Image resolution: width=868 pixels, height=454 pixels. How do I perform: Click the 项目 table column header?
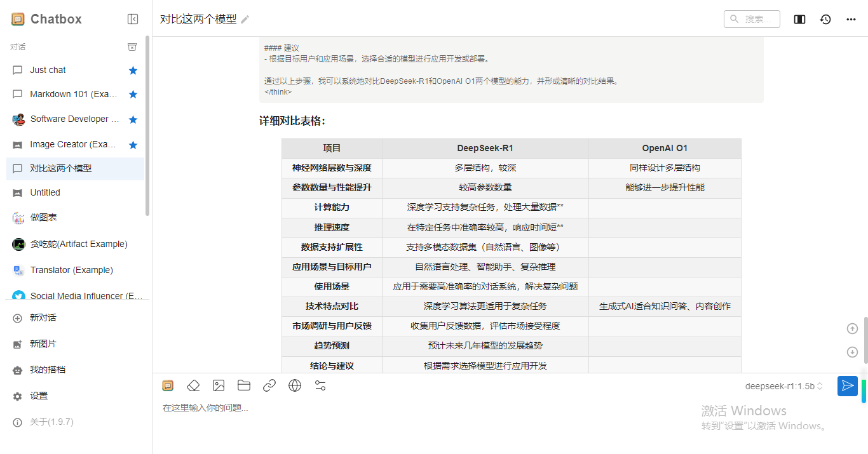tap(332, 149)
